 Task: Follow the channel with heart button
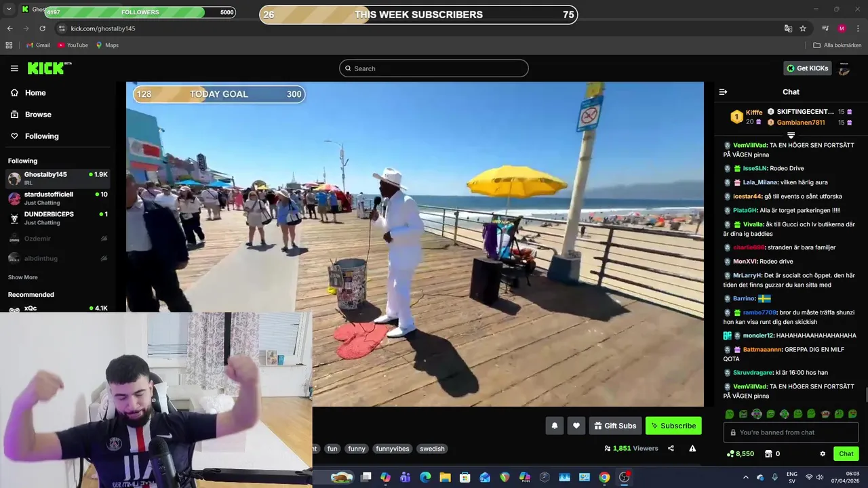[x=576, y=426]
